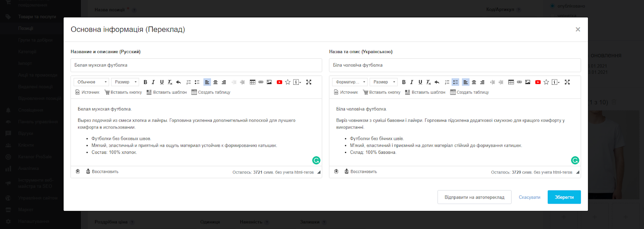This screenshot has height=229, width=644.
Task: Click the 'Зберегти' save button
Action: (x=564, y=197)
